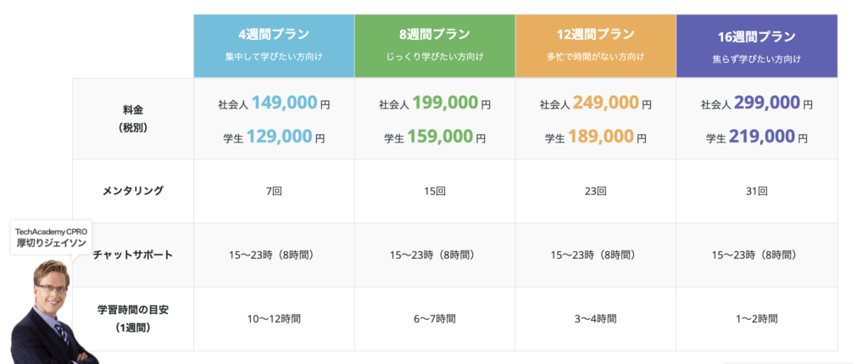868x364 pixels.
Task: Select the 199,000 円 price text
Action: click(444, 104)
